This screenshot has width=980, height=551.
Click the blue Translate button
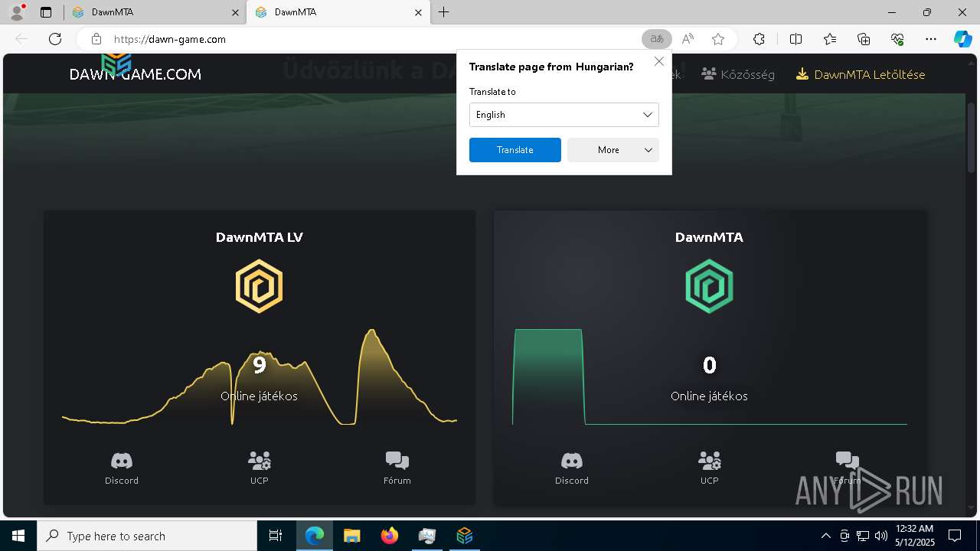[515, 150]
